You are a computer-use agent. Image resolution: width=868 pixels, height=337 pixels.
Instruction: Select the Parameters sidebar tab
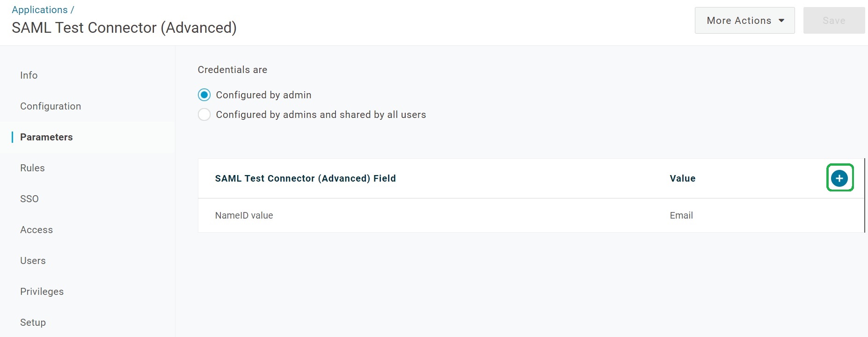pyautogui.click(x=46, y=137)
